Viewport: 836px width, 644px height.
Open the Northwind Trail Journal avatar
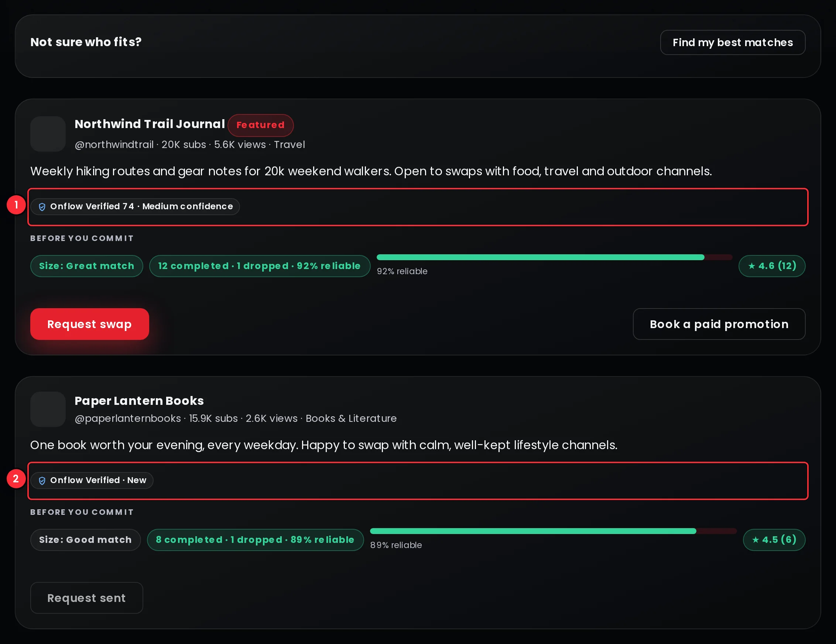(48, 134)
